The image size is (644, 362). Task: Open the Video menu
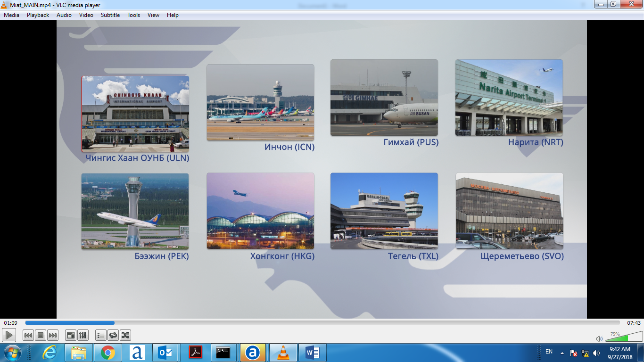[x=86, y=15]
